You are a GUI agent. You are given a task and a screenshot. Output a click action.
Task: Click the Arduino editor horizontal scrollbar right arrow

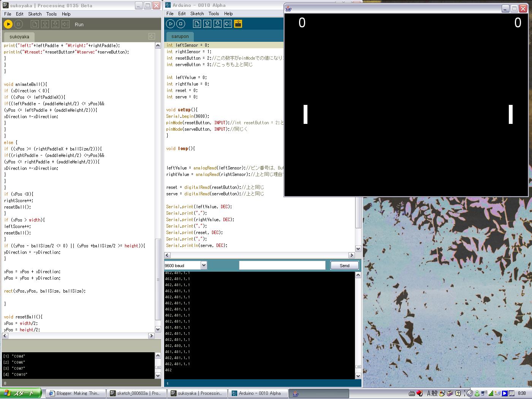click(351, 255)
